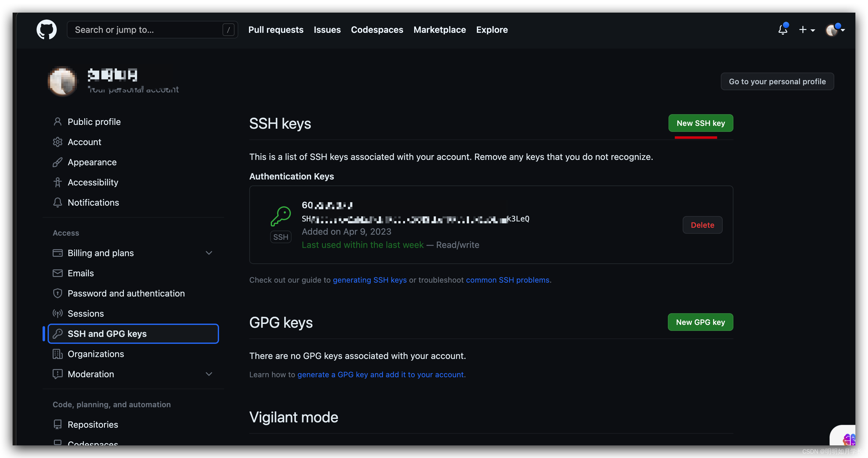
Task: Open Marketplace in the top navigation
Action: click(x=440, y=30)
